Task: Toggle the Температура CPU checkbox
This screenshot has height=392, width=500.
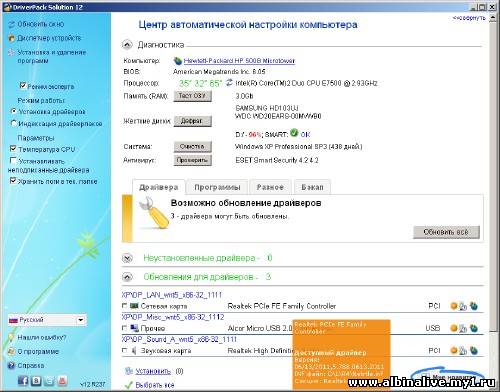Action: [x=13, y=149]
